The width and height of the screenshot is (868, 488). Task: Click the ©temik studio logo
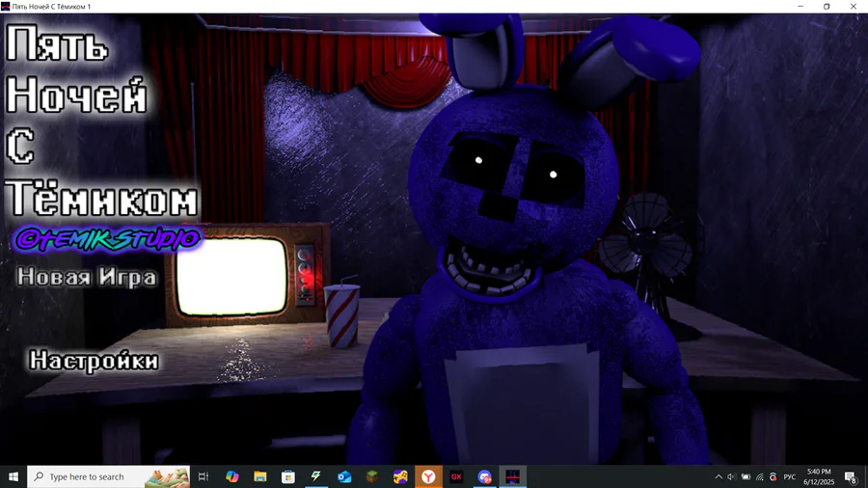tap(107, 239)
